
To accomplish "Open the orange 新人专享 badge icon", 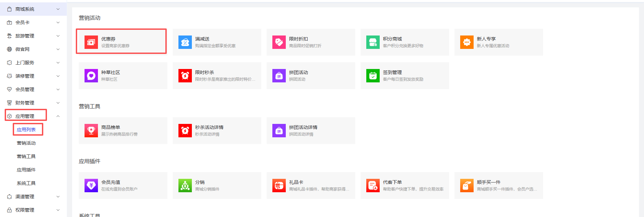I will [x=467, y=42].
